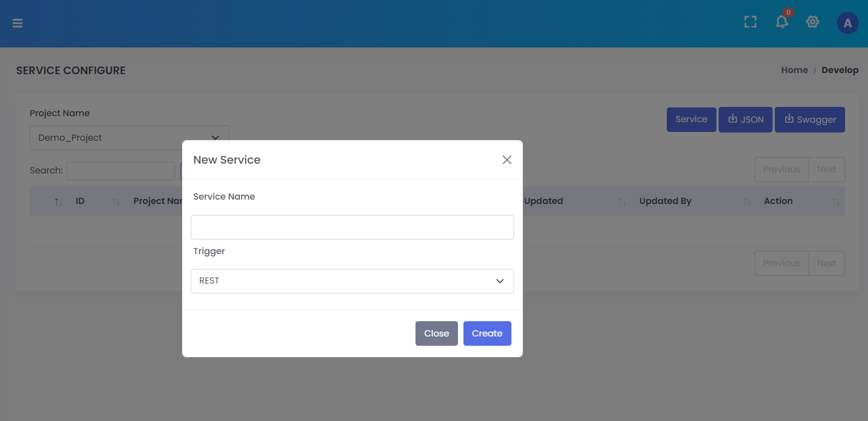Open the Project Name Demo_Project dropdown
This screenshot has width=868, height=421.
(x=129, y=137)
